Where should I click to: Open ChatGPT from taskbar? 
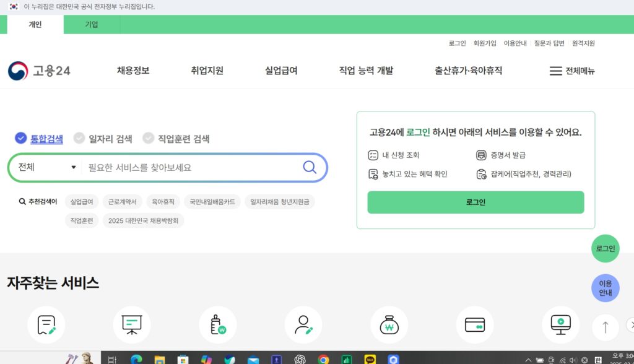point(300,359)
